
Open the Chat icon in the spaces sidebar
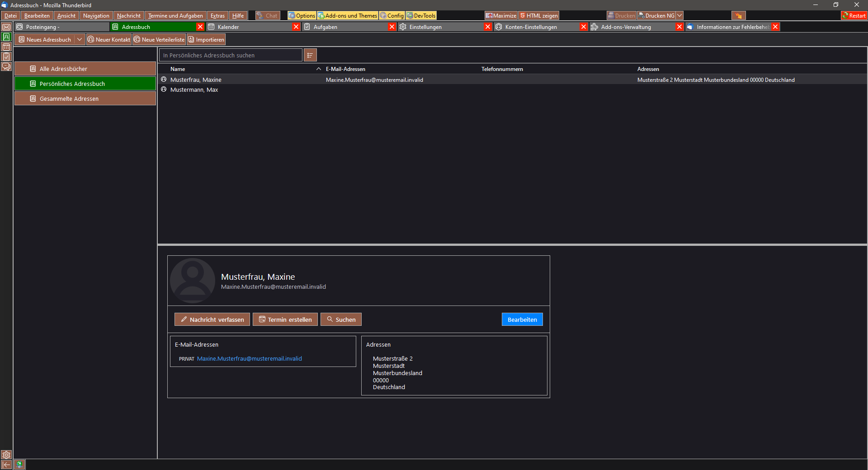pos(6,67)
